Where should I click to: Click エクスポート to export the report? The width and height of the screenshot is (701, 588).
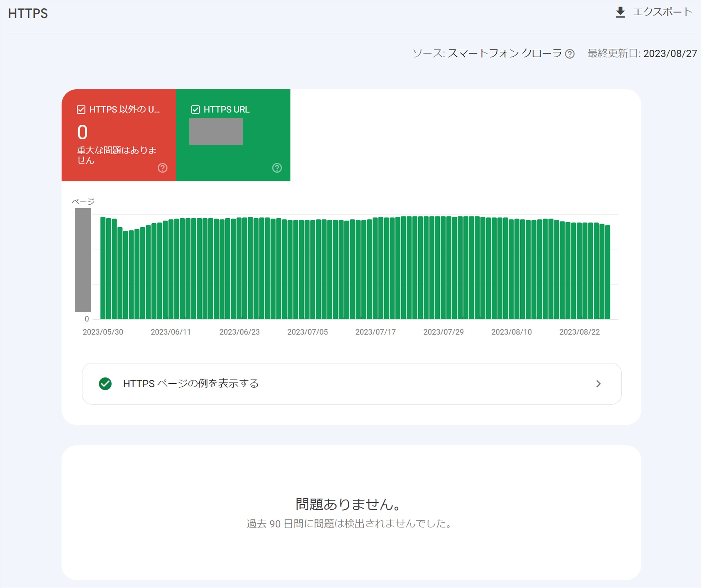(663, 13)
